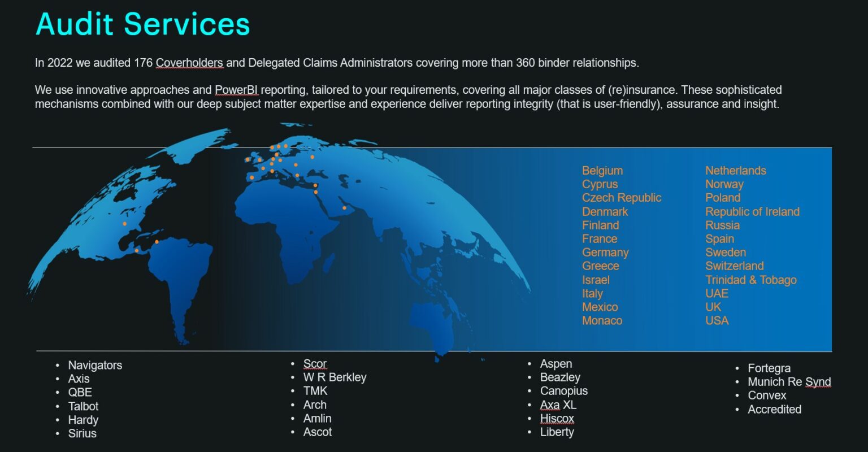Click Sweden in the country list
Viewport: 868px width, 452px height.
click(x=726, y=253)
